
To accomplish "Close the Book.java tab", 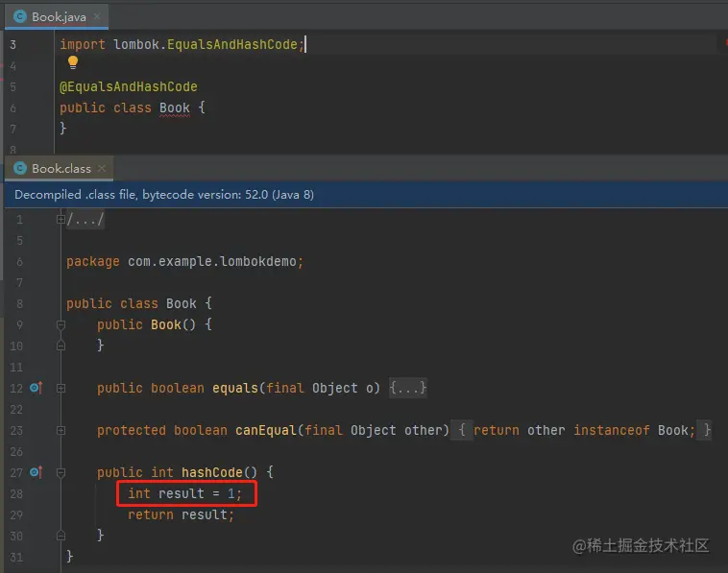I will (97, 16).
